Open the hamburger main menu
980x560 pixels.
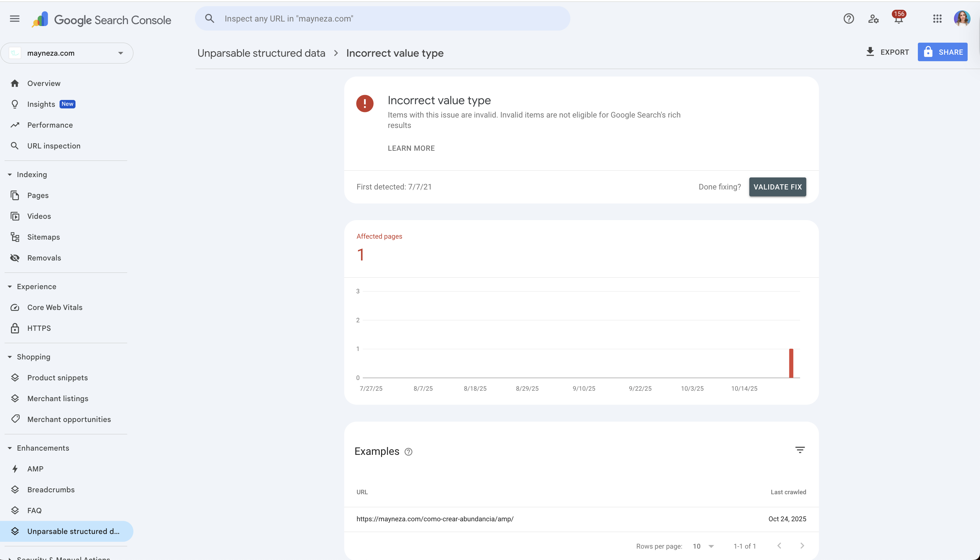[x=15, y=19]
